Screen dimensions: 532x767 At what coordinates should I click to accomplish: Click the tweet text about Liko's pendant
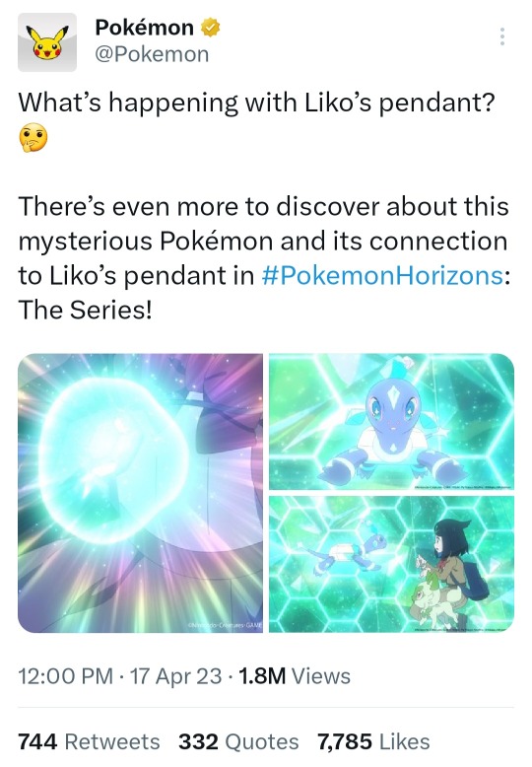click(257, 104)
